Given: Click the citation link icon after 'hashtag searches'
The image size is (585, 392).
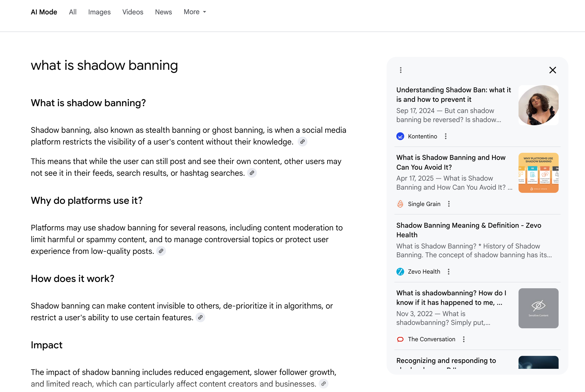Looking at the screenshot, I should [x=252, y=173].
